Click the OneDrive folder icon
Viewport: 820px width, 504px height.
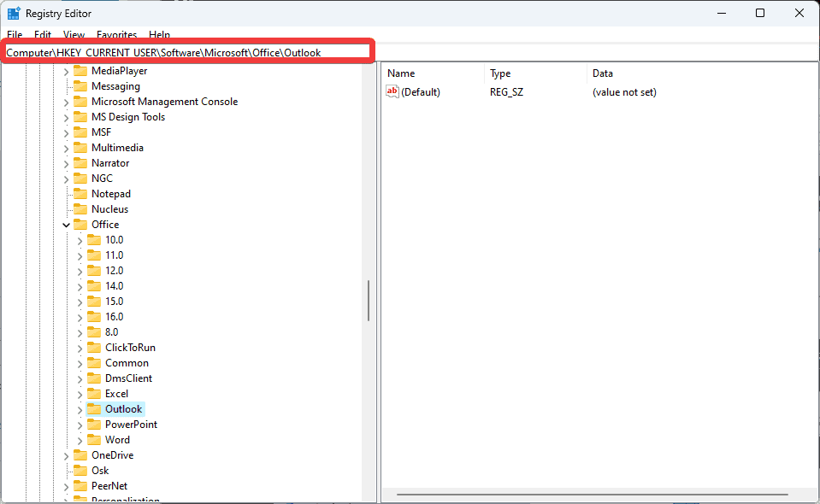[80, 455]
